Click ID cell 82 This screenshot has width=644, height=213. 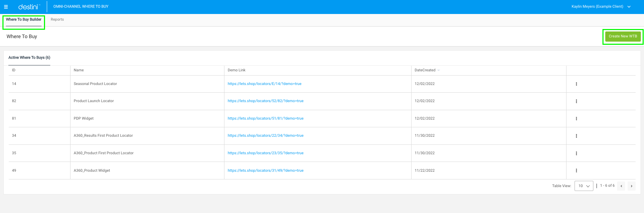(x=14, y=101)
